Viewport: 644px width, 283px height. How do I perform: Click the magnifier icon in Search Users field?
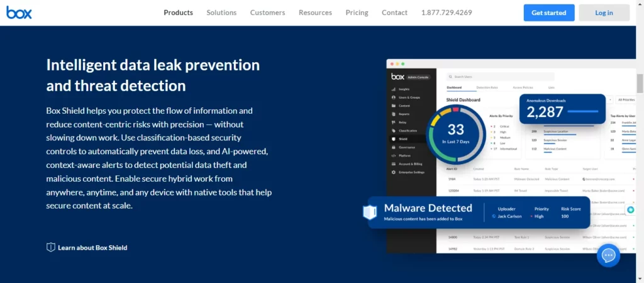click(x=450, y=77)
